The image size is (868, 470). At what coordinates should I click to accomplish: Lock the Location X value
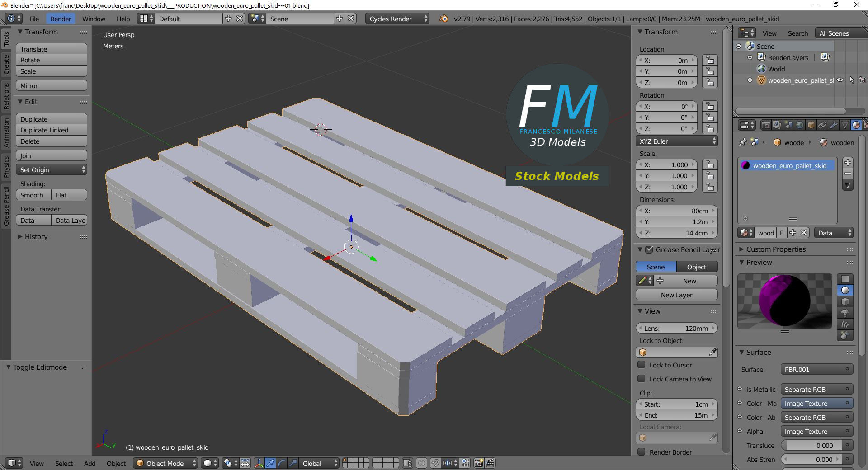[x=710, y=60]
